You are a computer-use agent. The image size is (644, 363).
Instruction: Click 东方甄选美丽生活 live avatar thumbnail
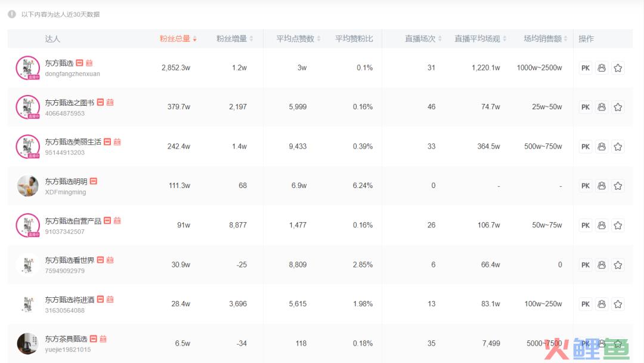(x=27, y=147)
